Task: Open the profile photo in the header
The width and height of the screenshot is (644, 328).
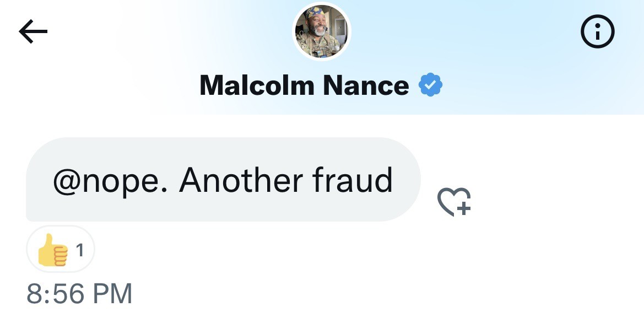Action: [322, 33]
